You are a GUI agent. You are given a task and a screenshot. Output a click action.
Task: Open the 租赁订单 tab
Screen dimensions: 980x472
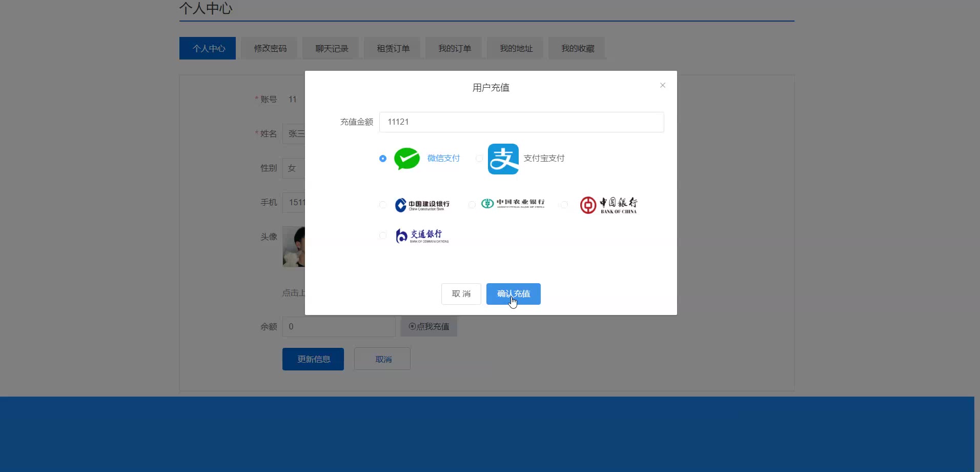click(x=392, y=48)
